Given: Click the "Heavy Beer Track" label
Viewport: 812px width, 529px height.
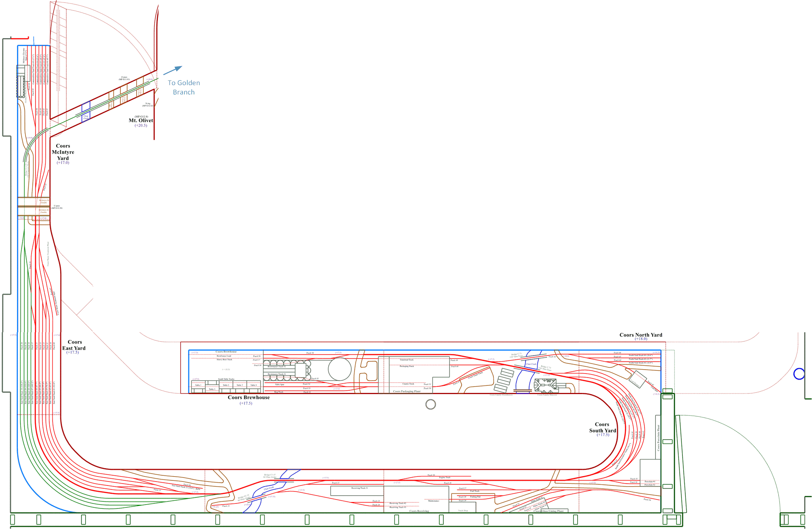Looking at the screenshot, I should (x=224, y=360).
